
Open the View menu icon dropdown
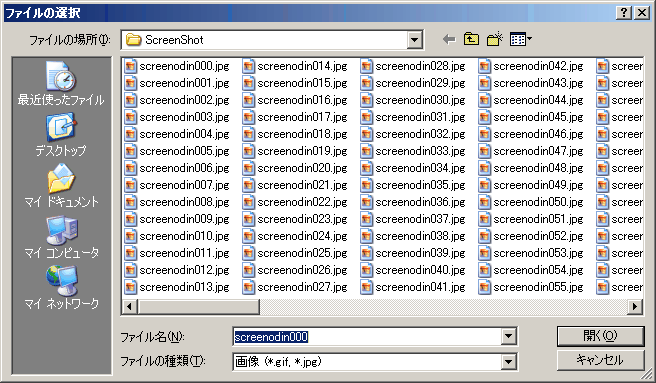(x=521, y=40)
